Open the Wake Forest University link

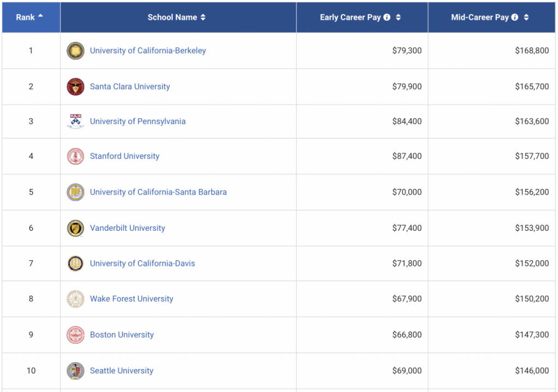point(131,299)
